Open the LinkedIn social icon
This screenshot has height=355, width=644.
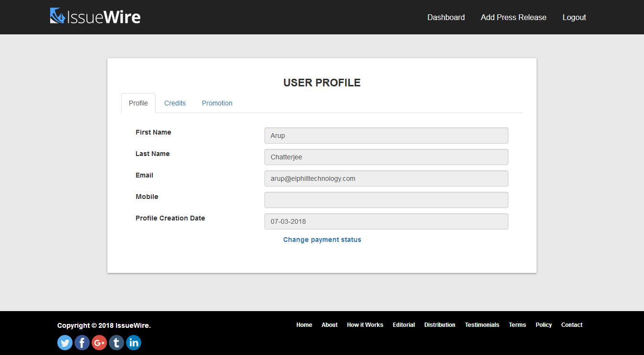pos(134,343)
